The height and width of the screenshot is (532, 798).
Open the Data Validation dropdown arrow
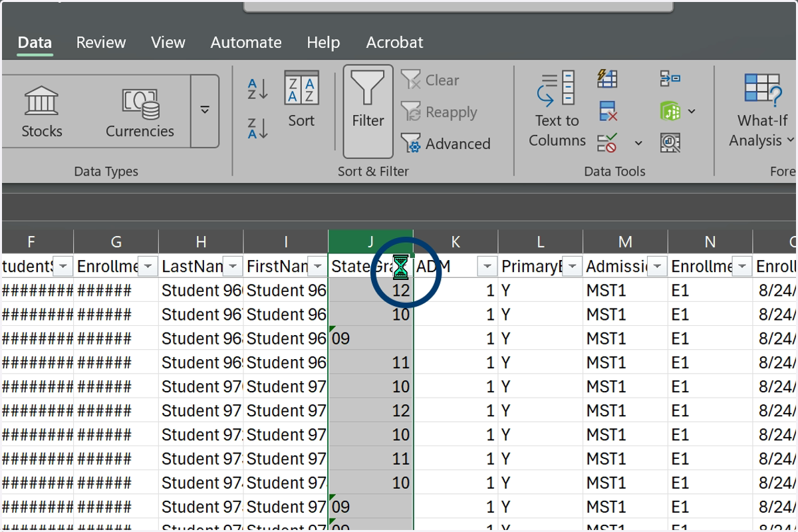tap(638, 143)
